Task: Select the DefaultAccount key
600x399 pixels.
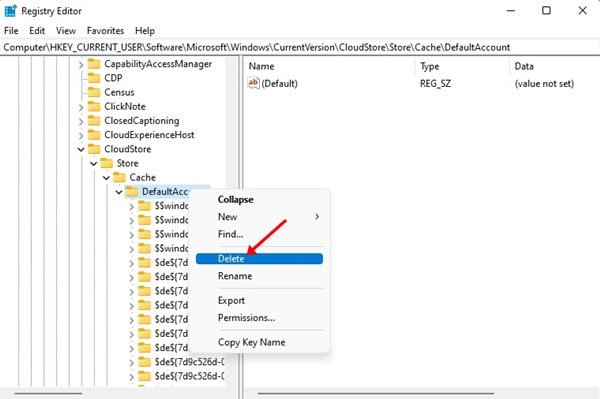Action: pyautogui.click(x=165, y=192)
